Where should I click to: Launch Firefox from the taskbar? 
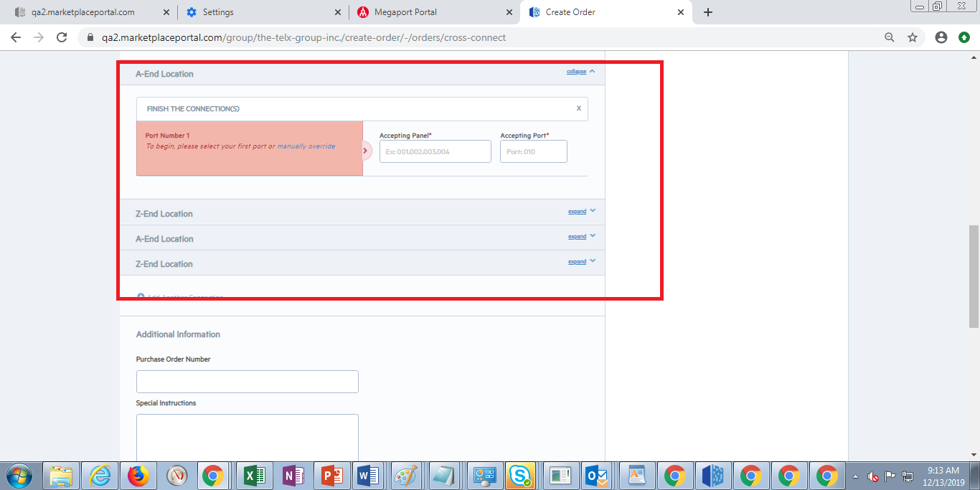(x=138, y=476)
